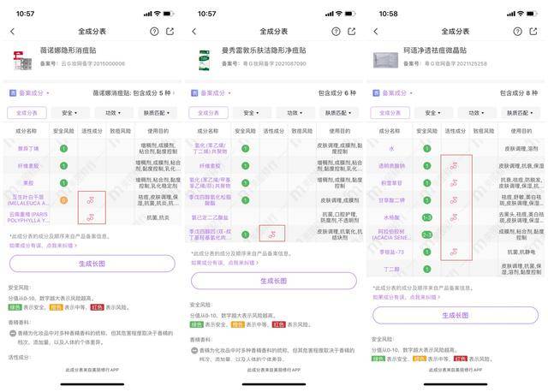Tap orange safety badge for 互生叶白千层
The height and width of the screenshot is (392, 548).
tap(64, 200)
